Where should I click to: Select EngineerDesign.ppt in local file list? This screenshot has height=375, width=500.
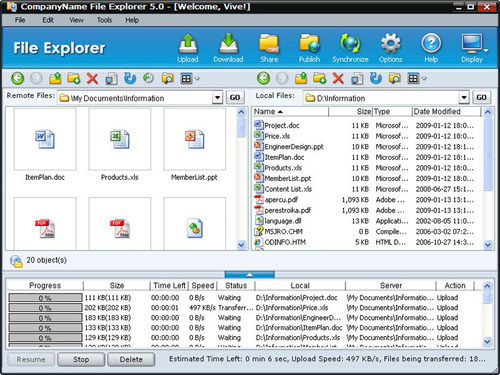289,147
